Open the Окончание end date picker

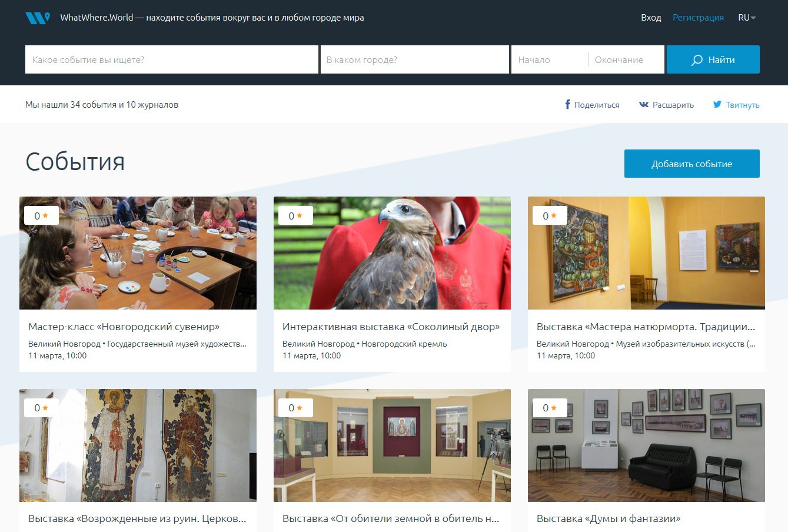click(626, 59)
